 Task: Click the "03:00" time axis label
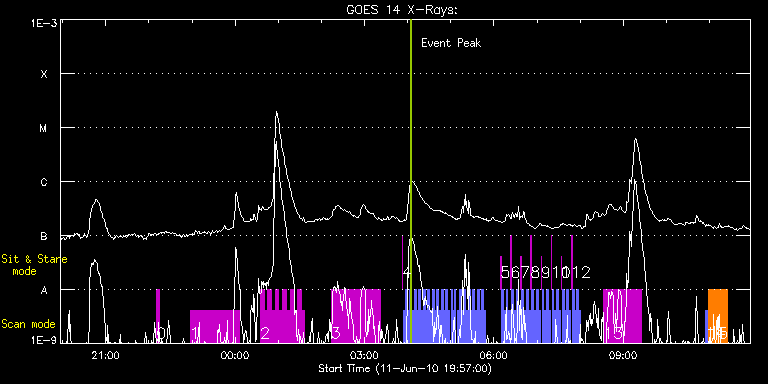(x=365, y=355)
